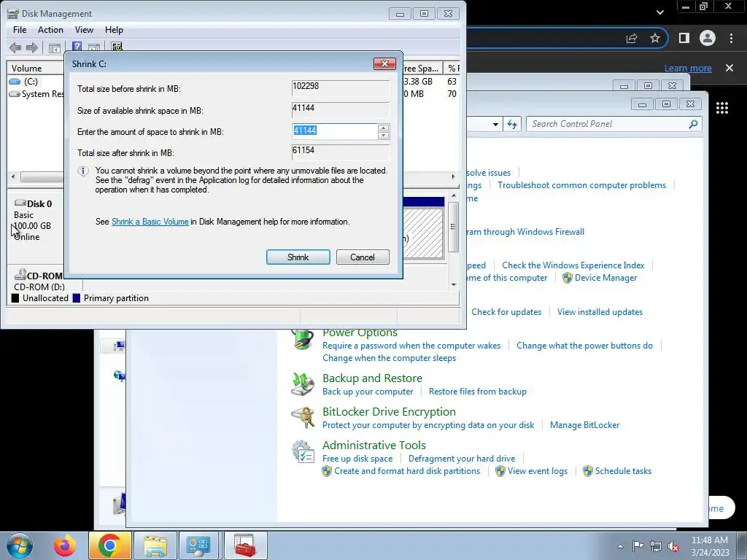Click Check for updates link
The image size is (747, 560).
pyautogui.click(x=506, y=312)
